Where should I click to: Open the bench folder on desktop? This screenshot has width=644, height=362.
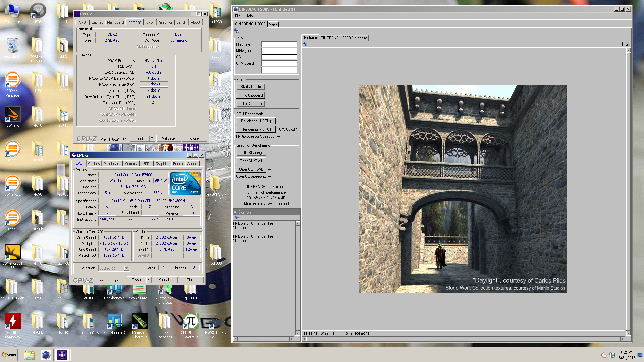point(63,13)
